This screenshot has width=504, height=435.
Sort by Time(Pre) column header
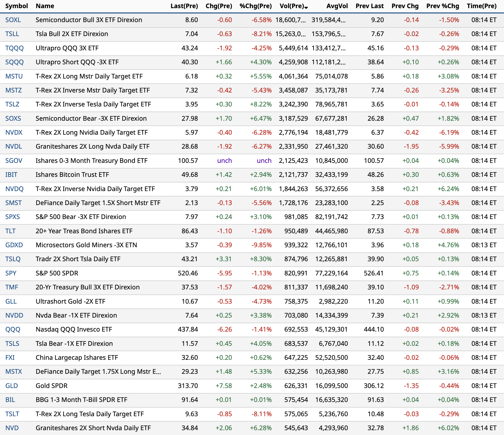[481, 6]
